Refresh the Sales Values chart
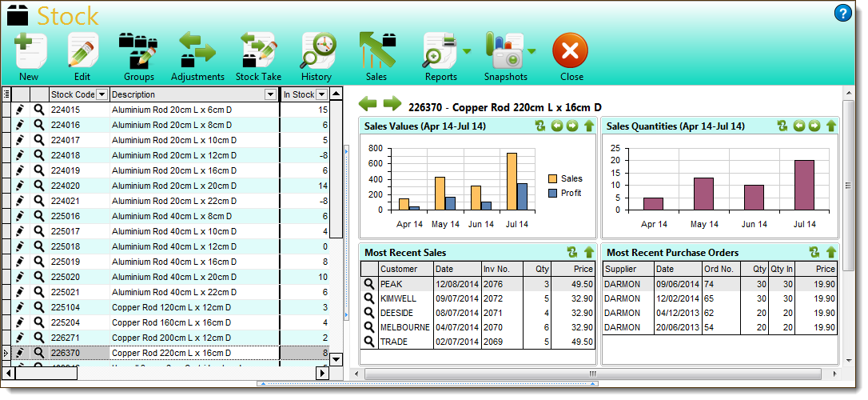This screenshot has width=868, height=400. coord(540,126)
